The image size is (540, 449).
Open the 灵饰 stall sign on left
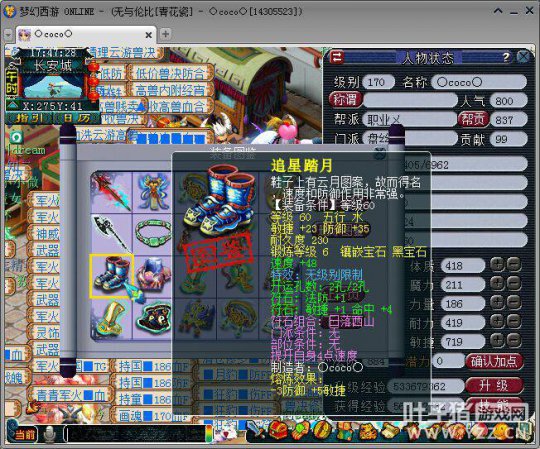(x=45, y=333)
